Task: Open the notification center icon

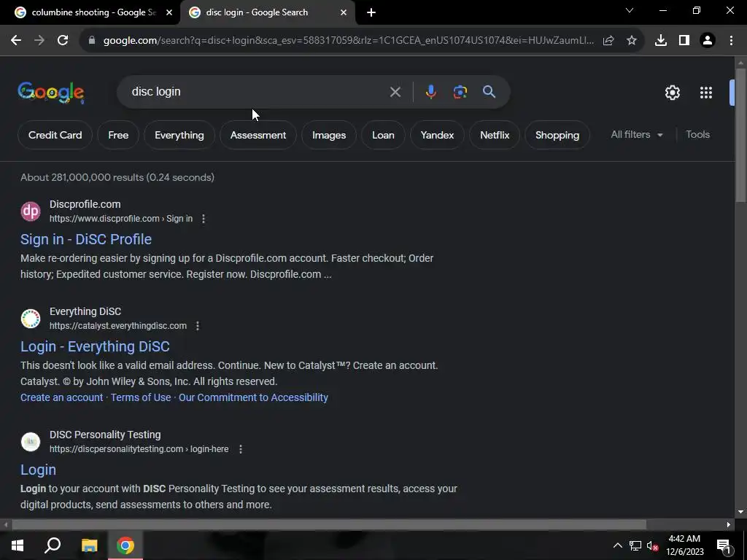Action: pyautogui.click(x=724, y=547)
